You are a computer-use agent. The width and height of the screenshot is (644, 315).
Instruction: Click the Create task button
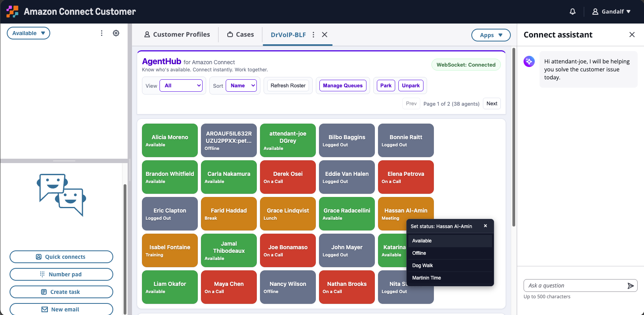pos(61,292)
